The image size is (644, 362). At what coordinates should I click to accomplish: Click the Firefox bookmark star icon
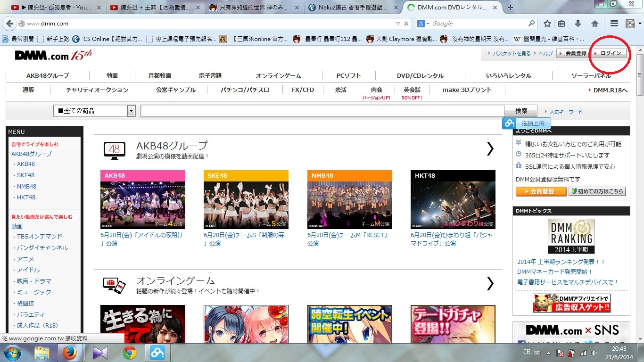547,24
